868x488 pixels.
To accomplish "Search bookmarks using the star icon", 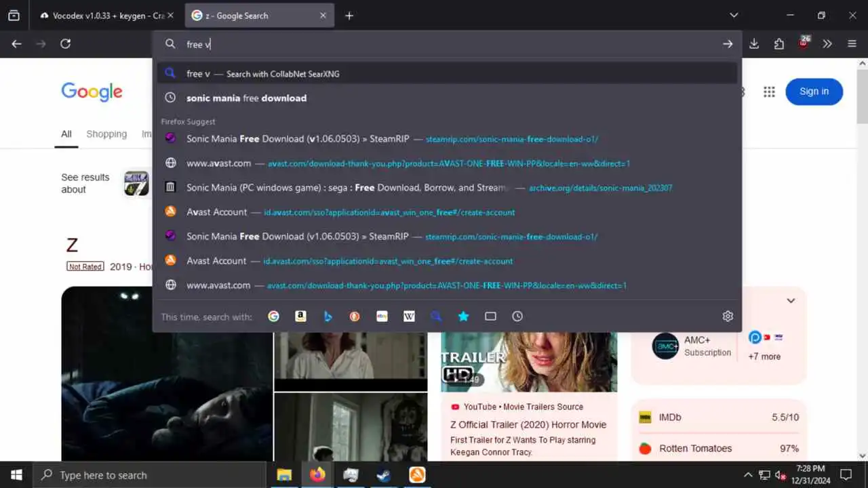I will point(463,317).
